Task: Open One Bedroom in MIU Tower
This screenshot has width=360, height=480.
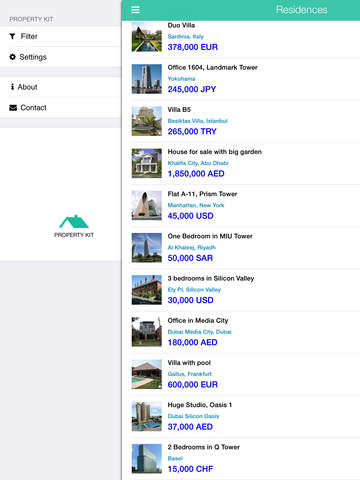Action: click(244, 248)
